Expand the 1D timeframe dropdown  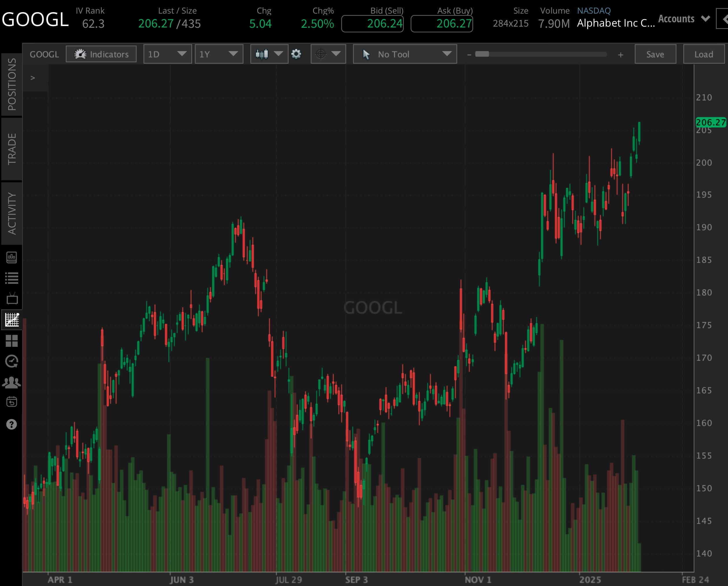pyautogui.click(x=167, y=54)
